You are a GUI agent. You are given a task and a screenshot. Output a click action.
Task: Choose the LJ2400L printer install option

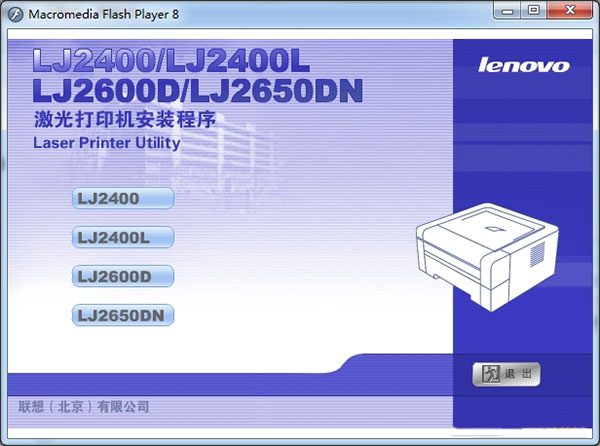click(x=123, y=237)
